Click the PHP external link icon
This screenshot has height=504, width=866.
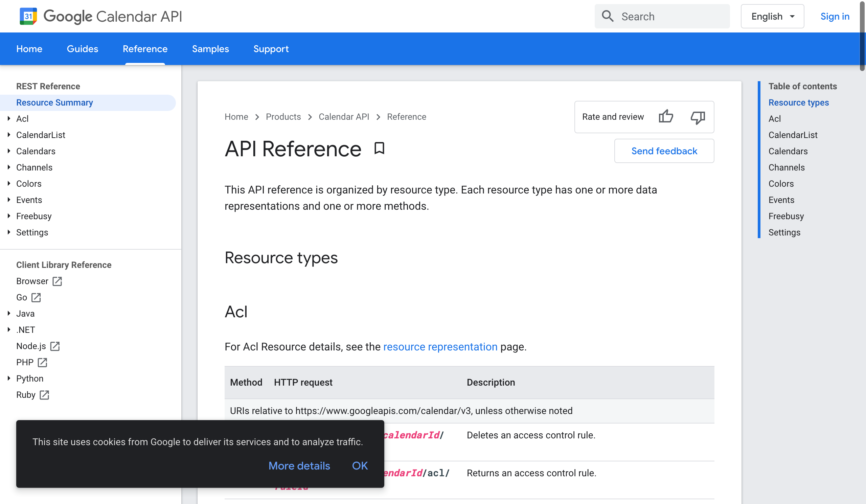click(42, 363)
